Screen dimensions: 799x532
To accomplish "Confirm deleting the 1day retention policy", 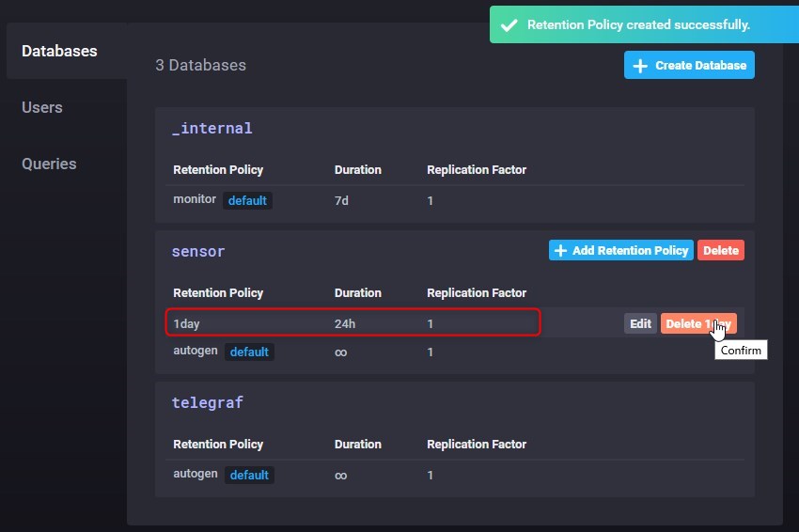I will 697,323.
